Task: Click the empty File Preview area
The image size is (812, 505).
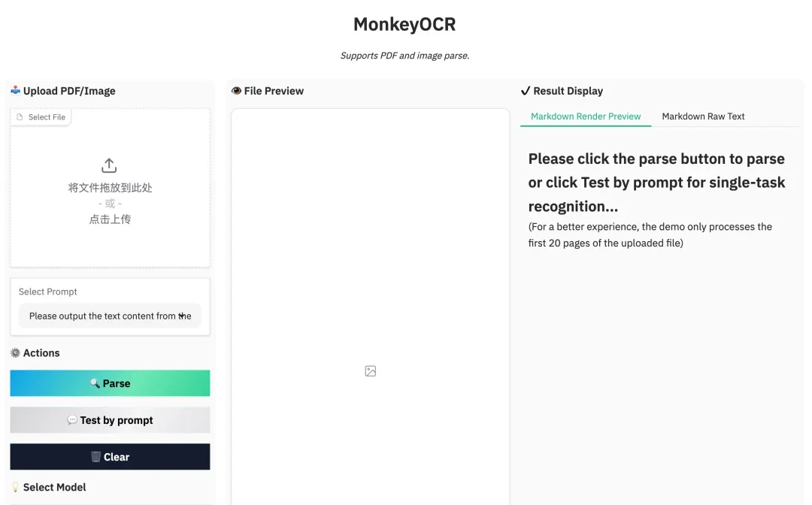Action: 370,307
